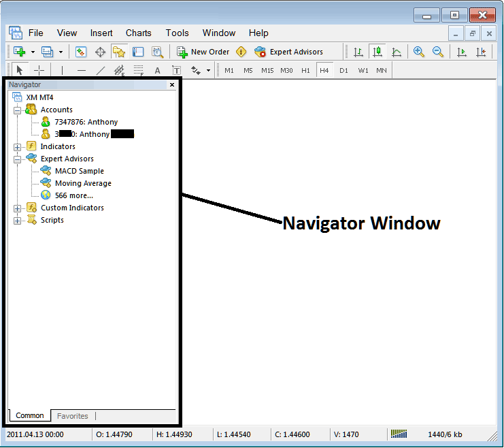
Task: Switch to the Favorites tab
Action: [x=72, y=416]
